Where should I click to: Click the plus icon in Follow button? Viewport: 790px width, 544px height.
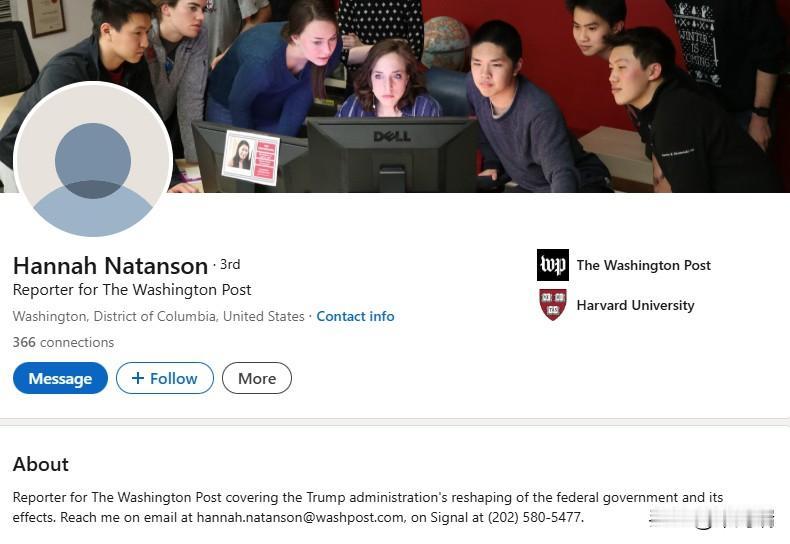pyautogui.click(x=138, y=378)
